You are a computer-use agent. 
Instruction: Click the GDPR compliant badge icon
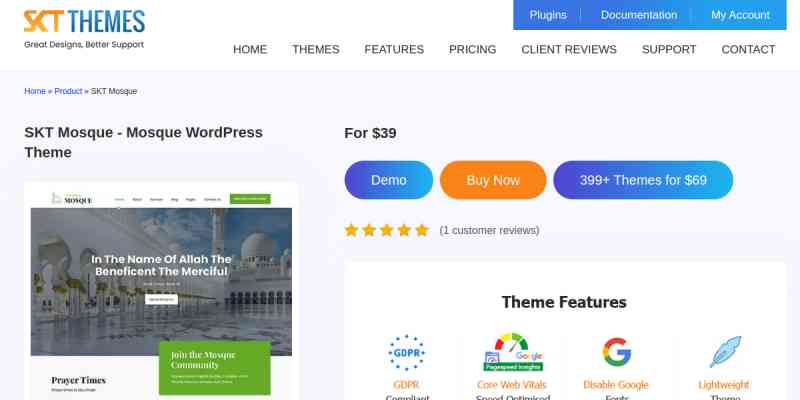(406, 352)
